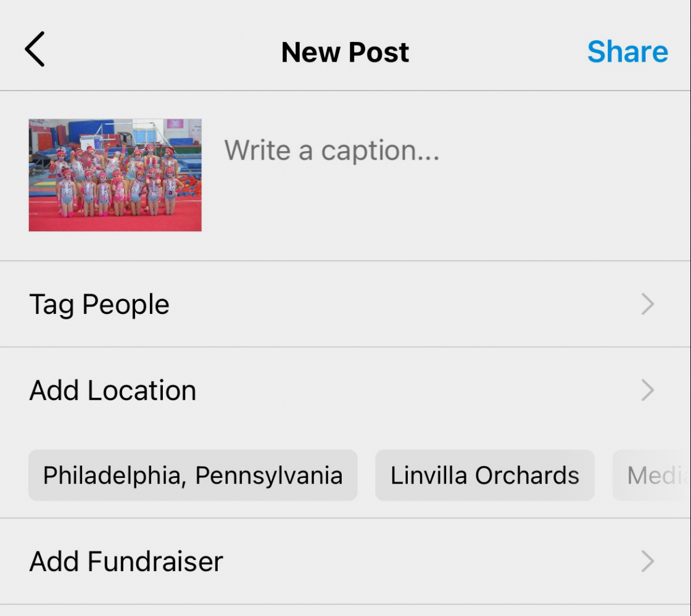Focus the 'Write a caption...' field
The height and width of the screenshot is (616, 691).
[x=332, y=150]
